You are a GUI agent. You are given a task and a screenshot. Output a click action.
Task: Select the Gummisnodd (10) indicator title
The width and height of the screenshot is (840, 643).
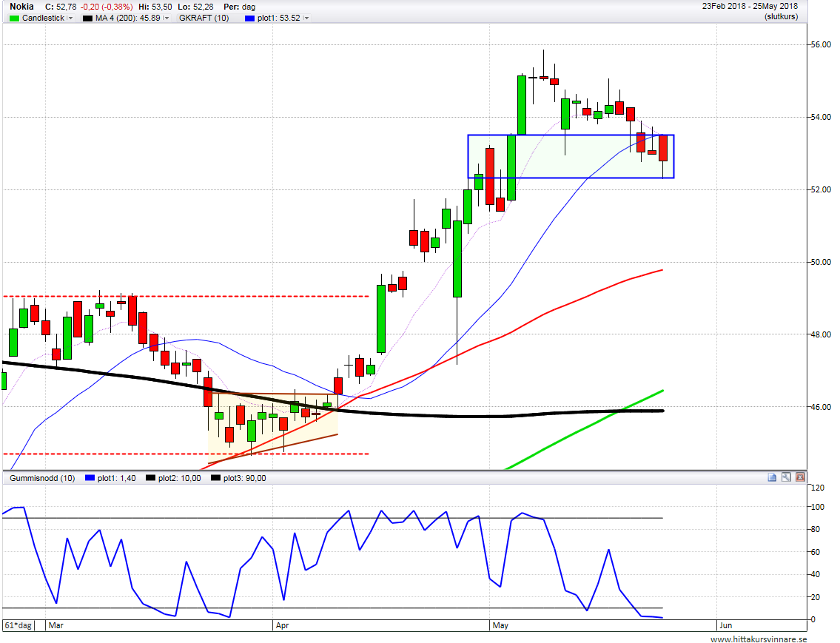coord(42,478)
